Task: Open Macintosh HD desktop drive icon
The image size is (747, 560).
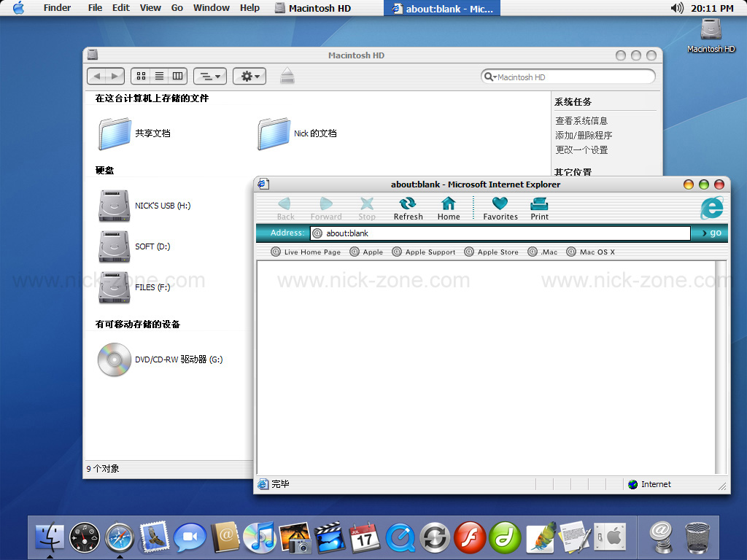Action: 711,35
